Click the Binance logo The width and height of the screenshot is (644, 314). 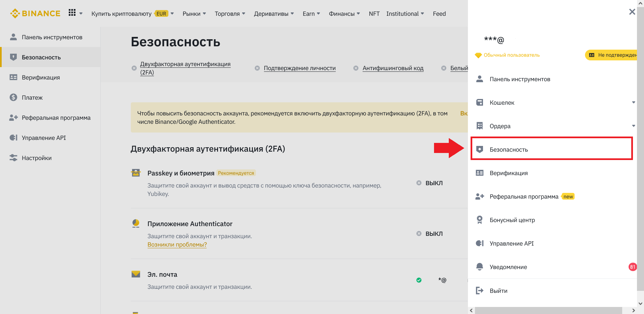[35, 13]
